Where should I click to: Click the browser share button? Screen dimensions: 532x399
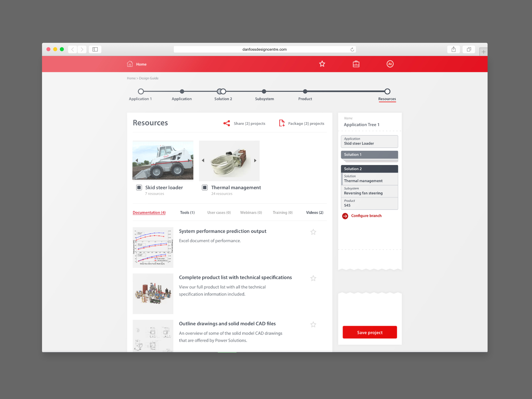453,49
